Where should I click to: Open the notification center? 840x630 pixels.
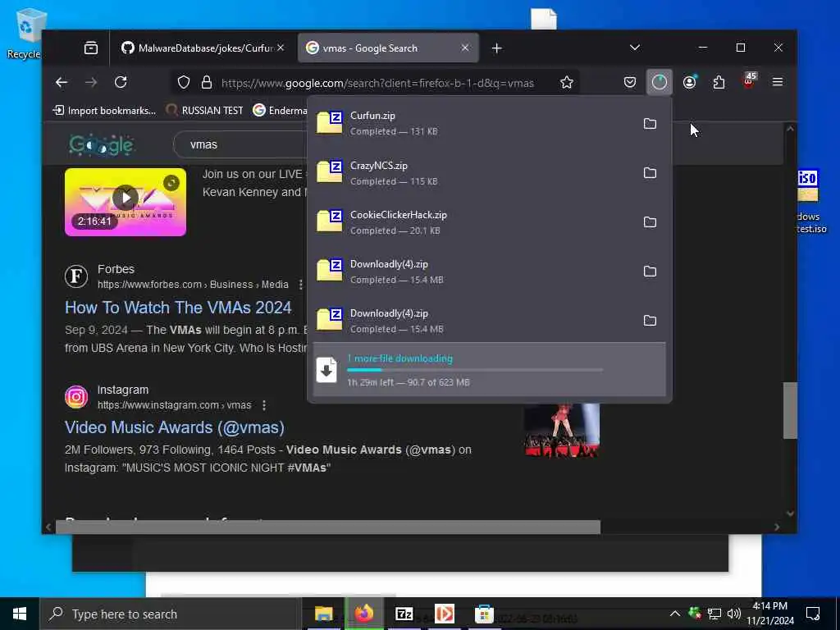coord(813,614)
